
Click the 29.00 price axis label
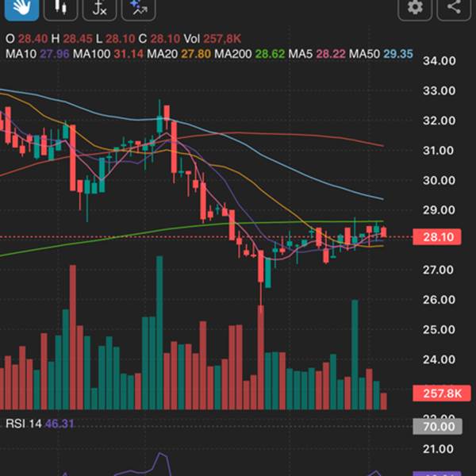pos(439,210)
